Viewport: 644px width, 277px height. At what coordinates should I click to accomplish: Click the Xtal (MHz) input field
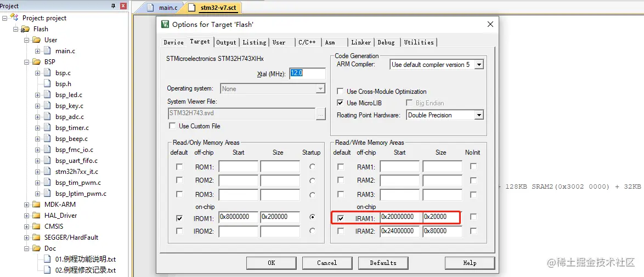click(308, 74)
